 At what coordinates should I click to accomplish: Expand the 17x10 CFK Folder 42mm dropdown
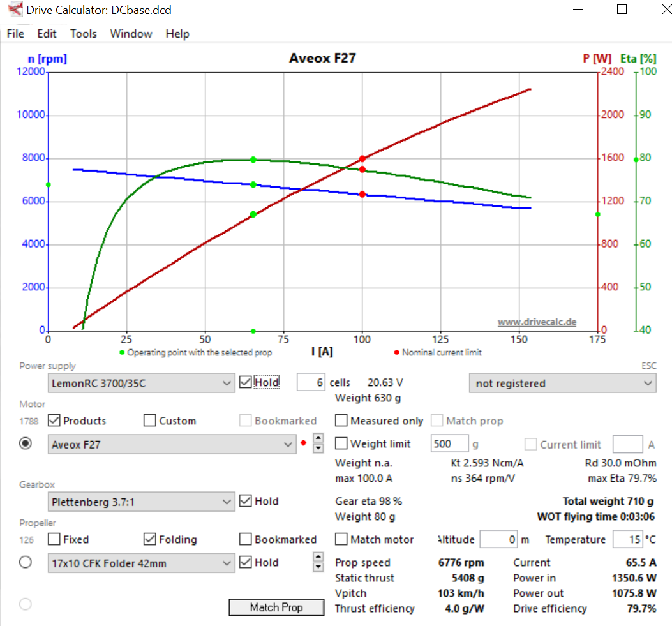(141, 563)
